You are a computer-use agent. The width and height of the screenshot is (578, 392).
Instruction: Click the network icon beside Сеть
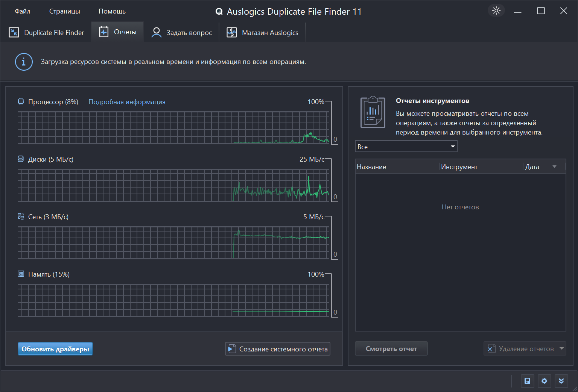[21, 216]
